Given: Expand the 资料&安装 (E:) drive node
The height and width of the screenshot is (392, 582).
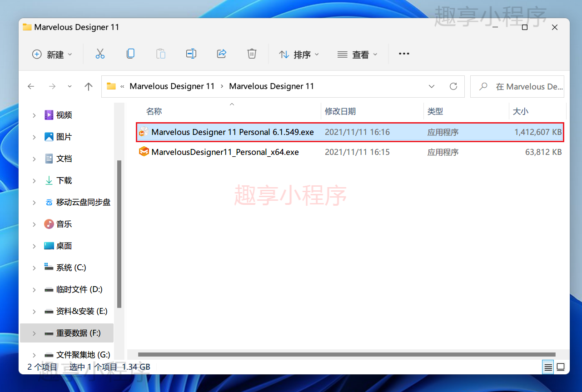Looking at the screenshot, I should click(34, 312).
